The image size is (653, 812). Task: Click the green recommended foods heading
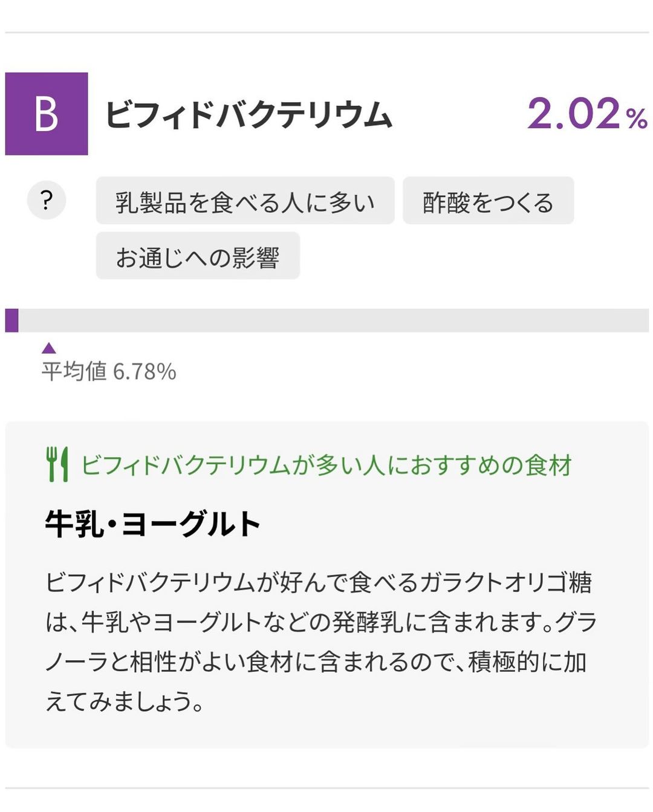click(x=326, y=465)
